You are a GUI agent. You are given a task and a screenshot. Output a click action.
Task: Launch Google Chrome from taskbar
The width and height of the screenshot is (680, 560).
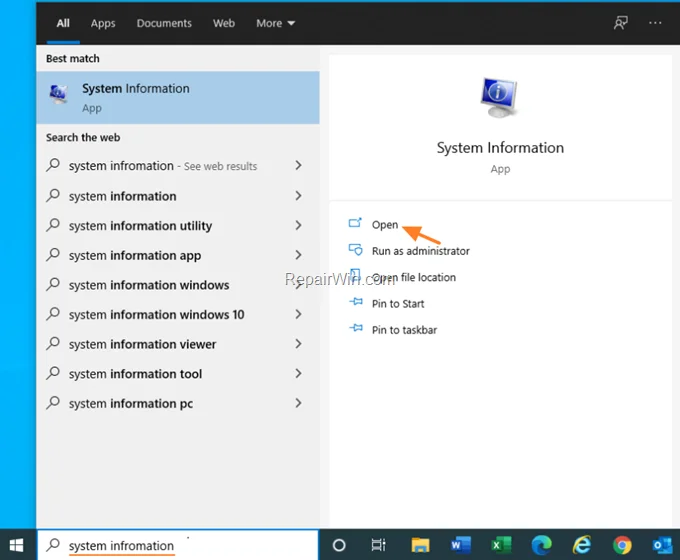click(622, 545)
